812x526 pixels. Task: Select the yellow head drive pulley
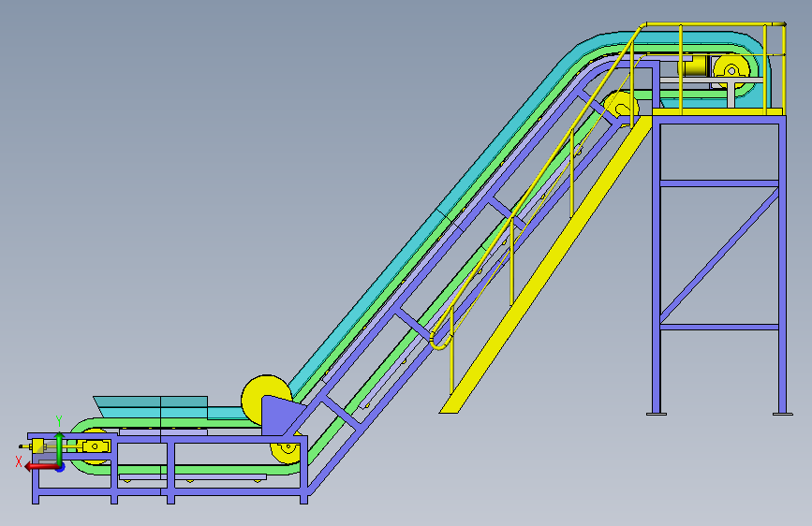tap(731, 70)
